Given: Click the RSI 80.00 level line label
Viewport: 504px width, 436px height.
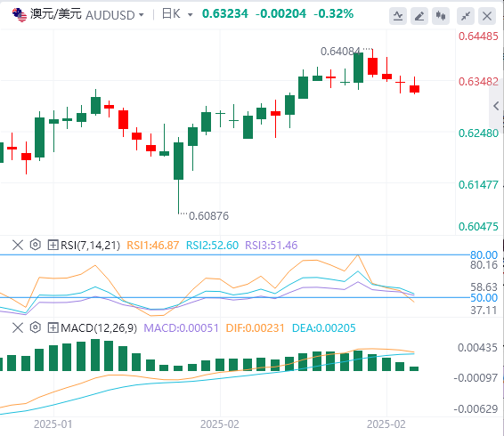Looking at the screenshot, I should [484, 255].
